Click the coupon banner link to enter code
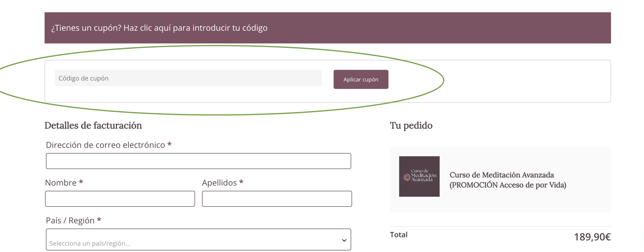Viewport: 644px width, 252px height. 159,28
